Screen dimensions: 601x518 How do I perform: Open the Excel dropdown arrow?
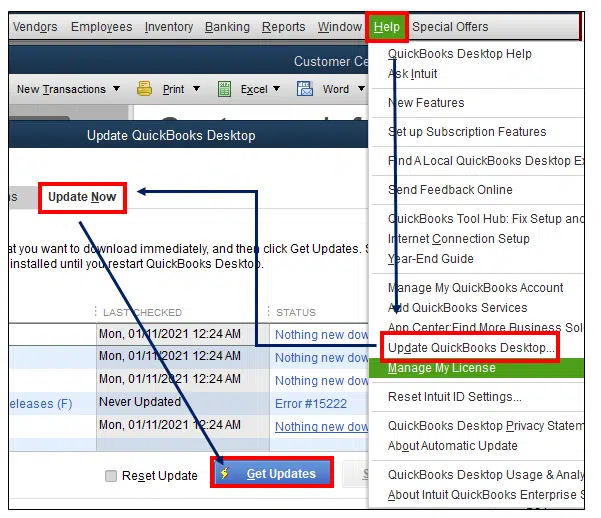[x=275, y=89]
